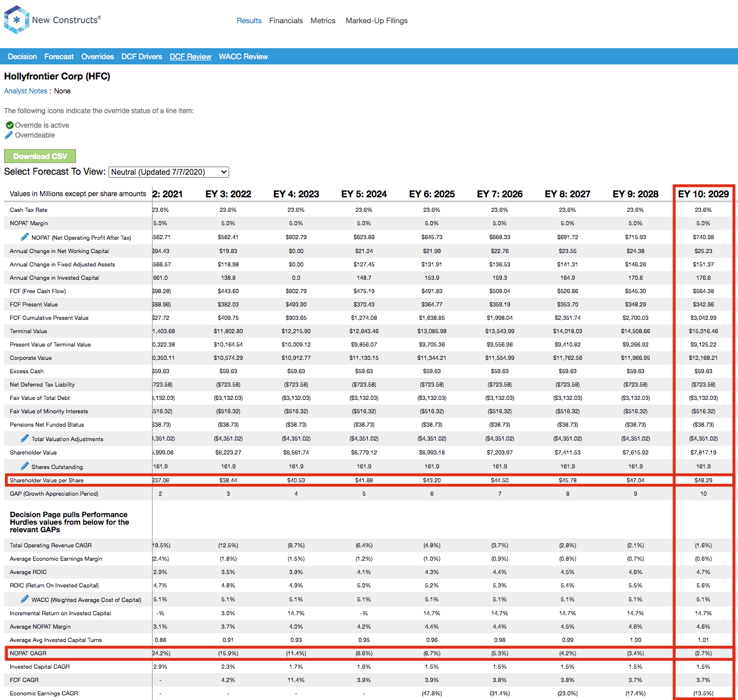Screen dimensions: 738x700
Task: Click the Economic Earnings CAGR label
Action: tap(44, 694)
